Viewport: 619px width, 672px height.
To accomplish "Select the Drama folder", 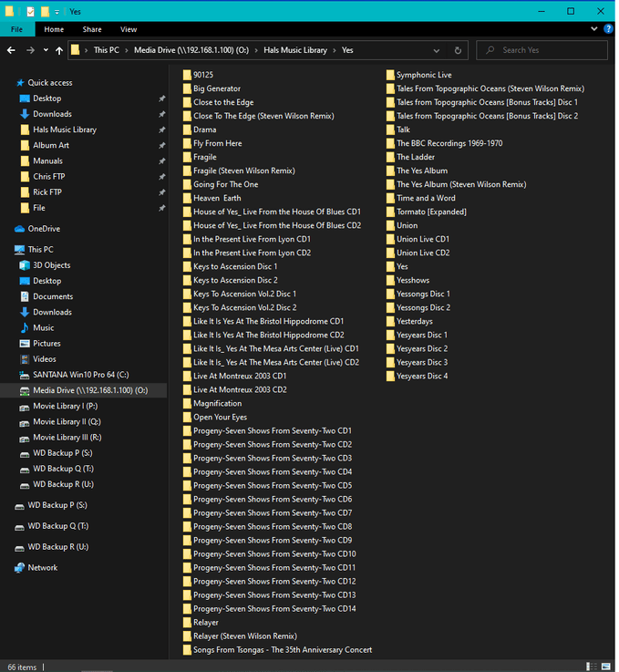I will tap(205, 129).
